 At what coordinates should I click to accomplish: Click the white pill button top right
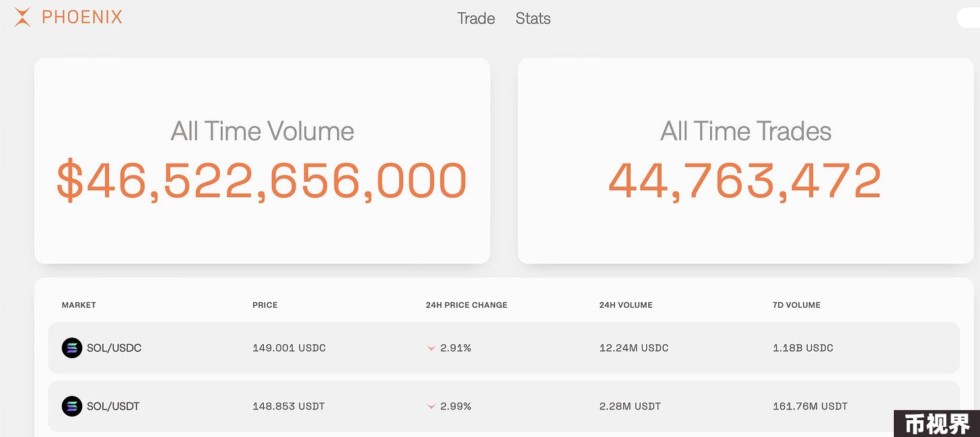tap(969, 18)
